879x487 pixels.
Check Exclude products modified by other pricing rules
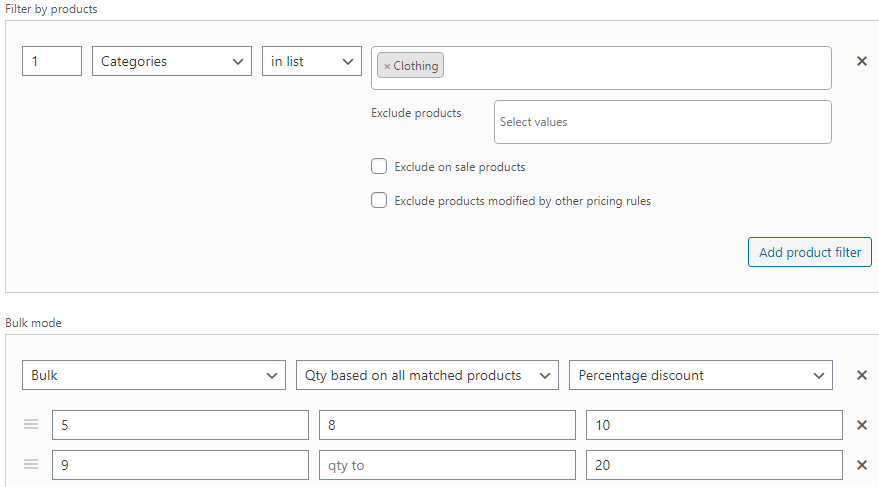[x=379, y=200]
